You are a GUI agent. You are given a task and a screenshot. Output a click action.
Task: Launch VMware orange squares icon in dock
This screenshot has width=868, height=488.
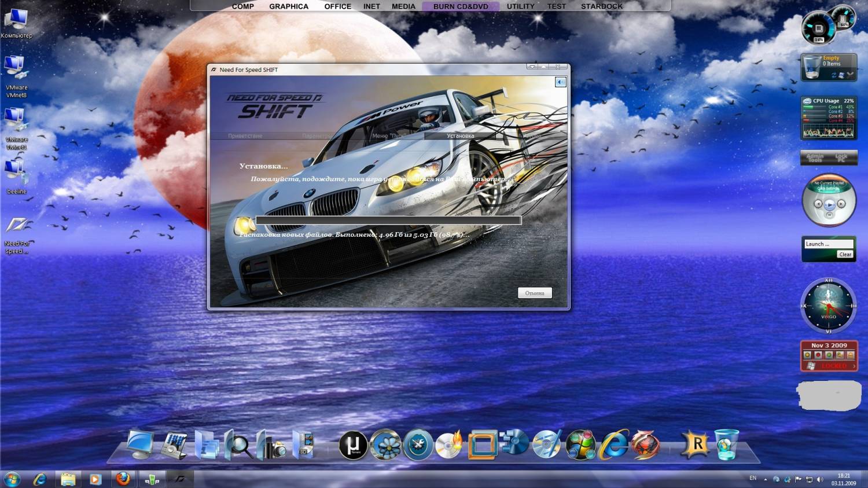[483, 445]
